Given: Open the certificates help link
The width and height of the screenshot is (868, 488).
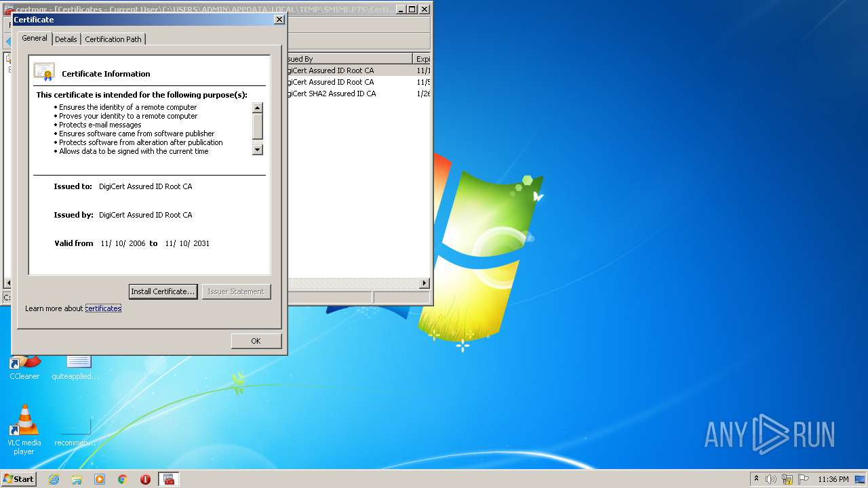Looking at the screenshot, I should (x=103, y=308).
